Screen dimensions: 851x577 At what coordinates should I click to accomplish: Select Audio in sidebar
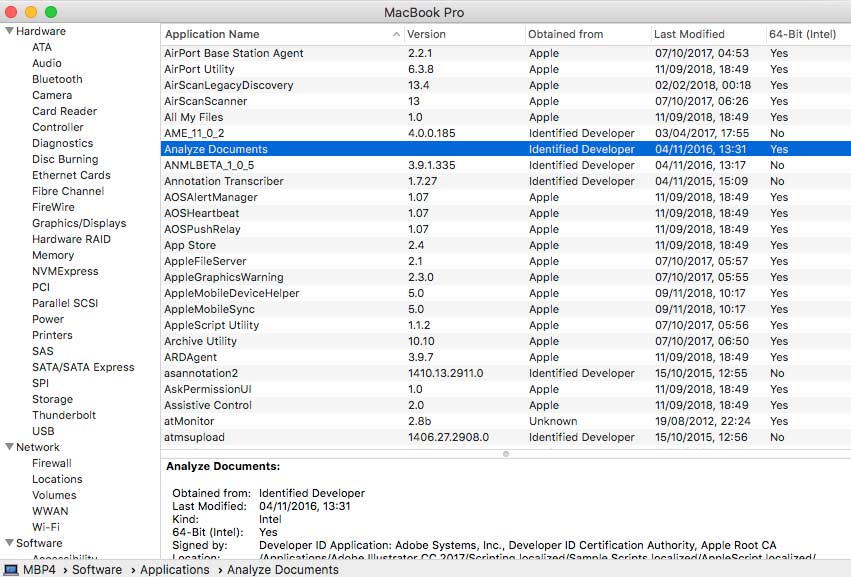click(x=47, y=63)
